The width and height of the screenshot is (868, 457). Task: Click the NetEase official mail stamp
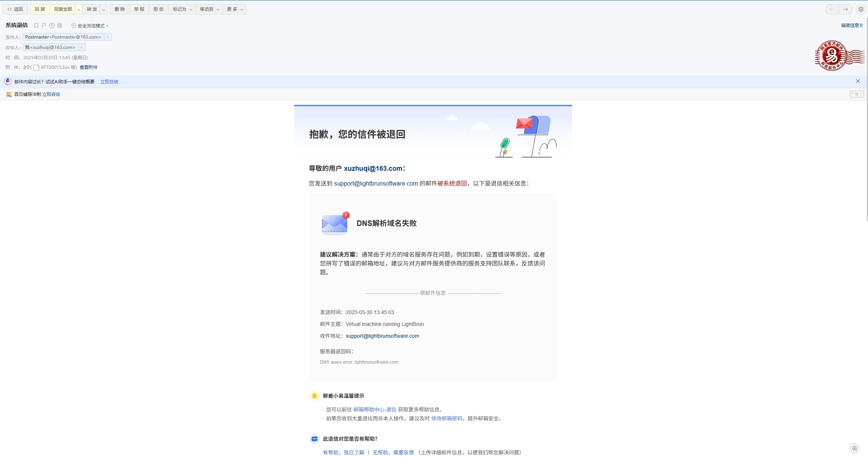point(839,56)
